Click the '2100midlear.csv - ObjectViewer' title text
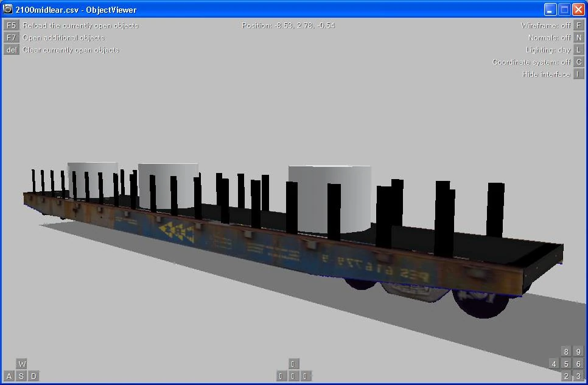588x385 pixels. (x=76, y=10)
